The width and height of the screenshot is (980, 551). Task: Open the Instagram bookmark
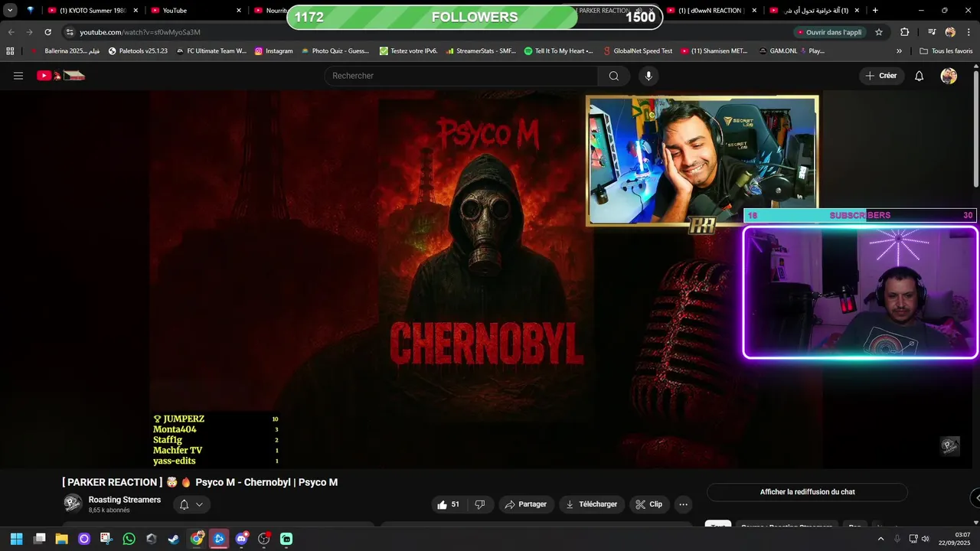(x=273, y=51)
